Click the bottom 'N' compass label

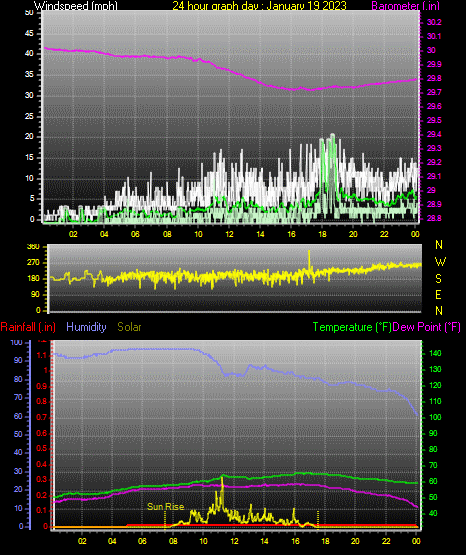[x=439, y=311]
